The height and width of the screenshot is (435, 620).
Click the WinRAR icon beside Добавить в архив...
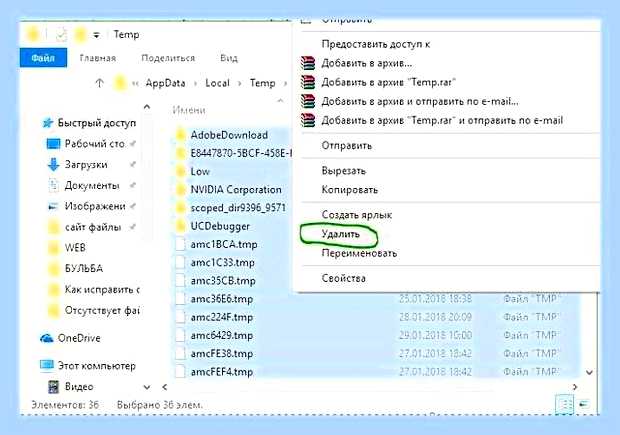point(308,63)
